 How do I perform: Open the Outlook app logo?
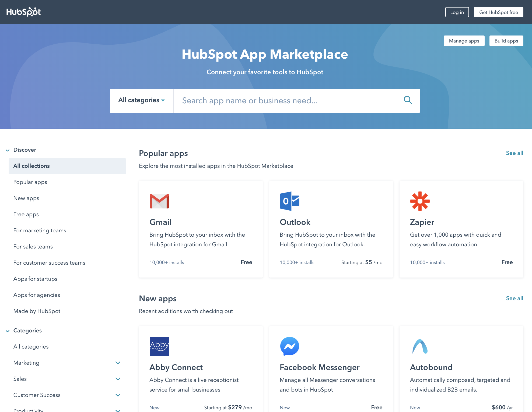pyautogui.click(x=290, y=201)
